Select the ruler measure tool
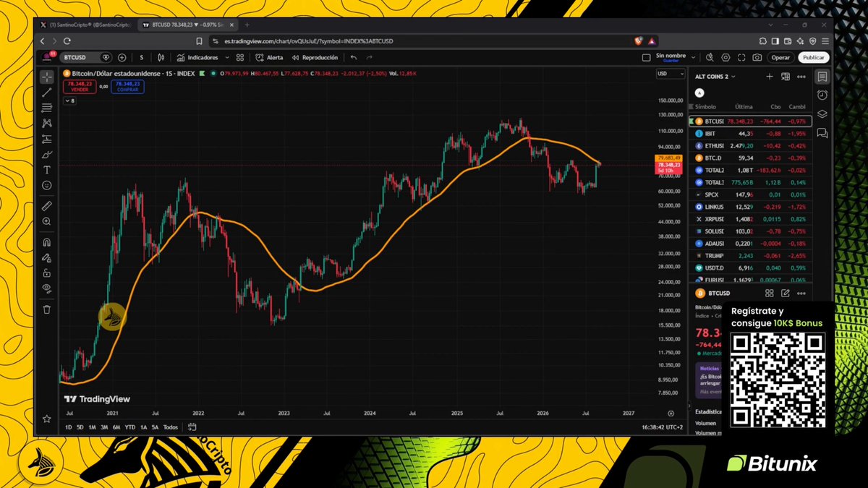 point(47,206)
